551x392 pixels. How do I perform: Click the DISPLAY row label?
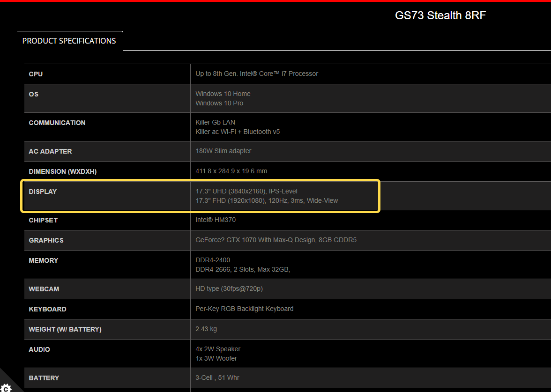(43, 192)
